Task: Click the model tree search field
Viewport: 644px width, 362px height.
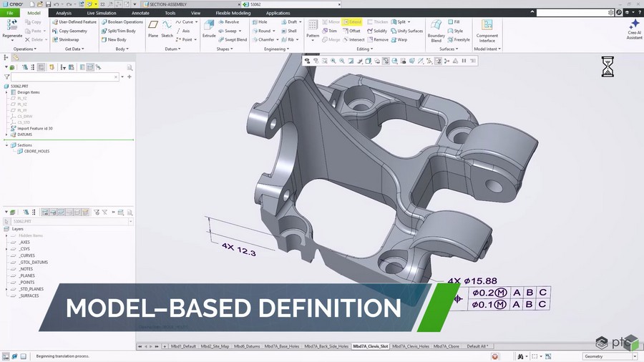Action: pyautogui.click(x=65, y=77)
